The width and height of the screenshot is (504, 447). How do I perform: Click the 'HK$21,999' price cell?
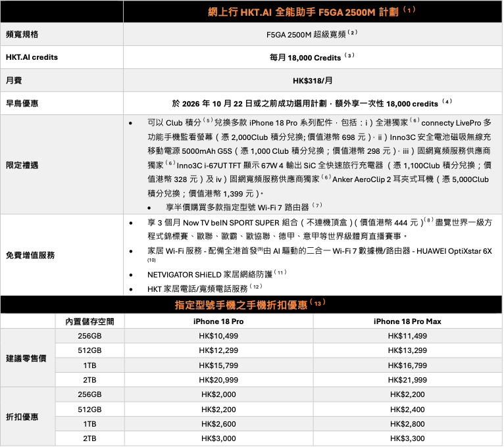407,380
